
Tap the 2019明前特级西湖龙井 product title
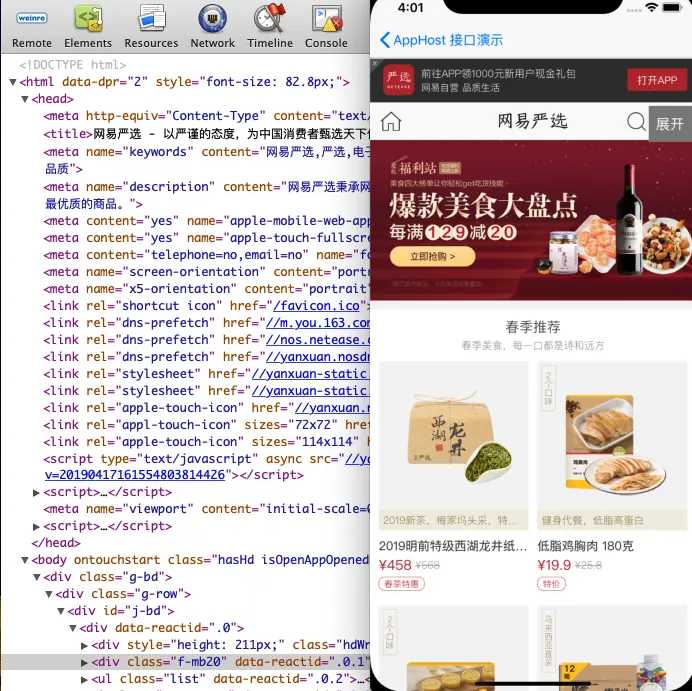coord(453,546)
